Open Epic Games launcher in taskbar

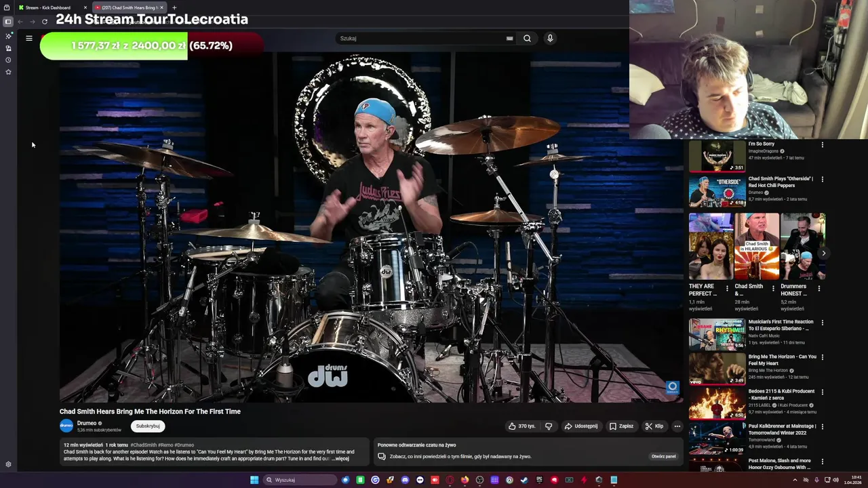[539, 480]
